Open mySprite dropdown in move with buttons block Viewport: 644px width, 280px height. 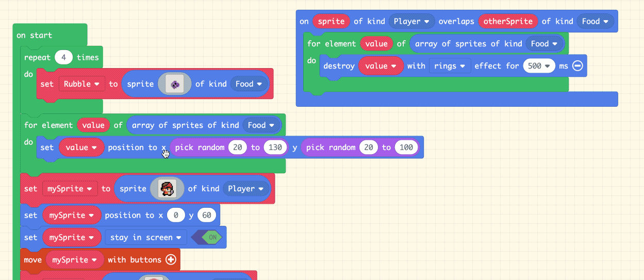75,260
